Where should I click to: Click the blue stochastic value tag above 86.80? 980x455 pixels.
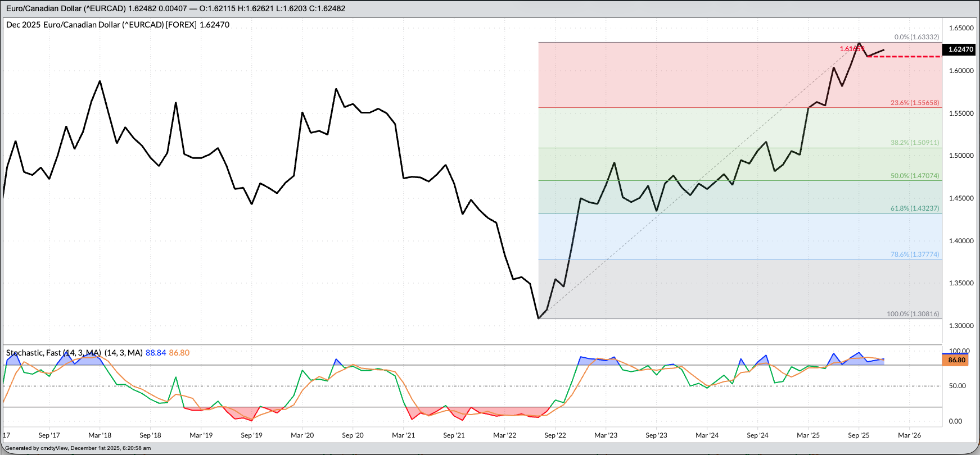[x=956, y=353]
